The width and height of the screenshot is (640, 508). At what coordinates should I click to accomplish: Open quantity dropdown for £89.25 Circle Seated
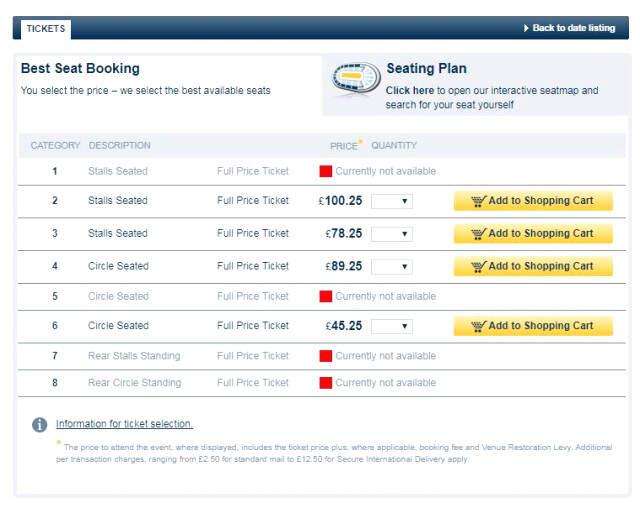tap(392, 266)
